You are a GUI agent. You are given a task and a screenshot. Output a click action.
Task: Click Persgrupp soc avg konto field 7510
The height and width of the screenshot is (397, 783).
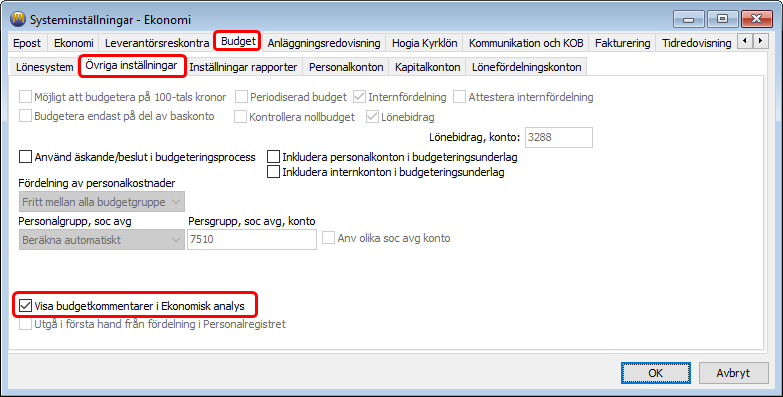pyautogui.click(x=252, y=239)
